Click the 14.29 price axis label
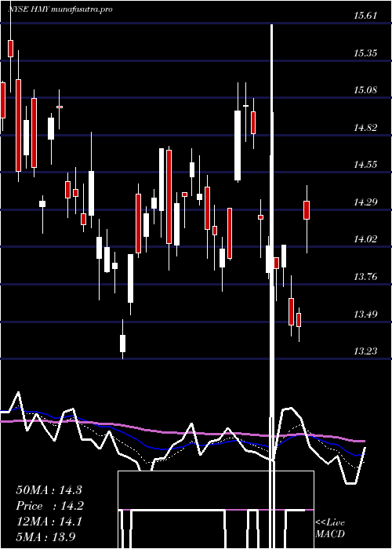 pos(366,202)
